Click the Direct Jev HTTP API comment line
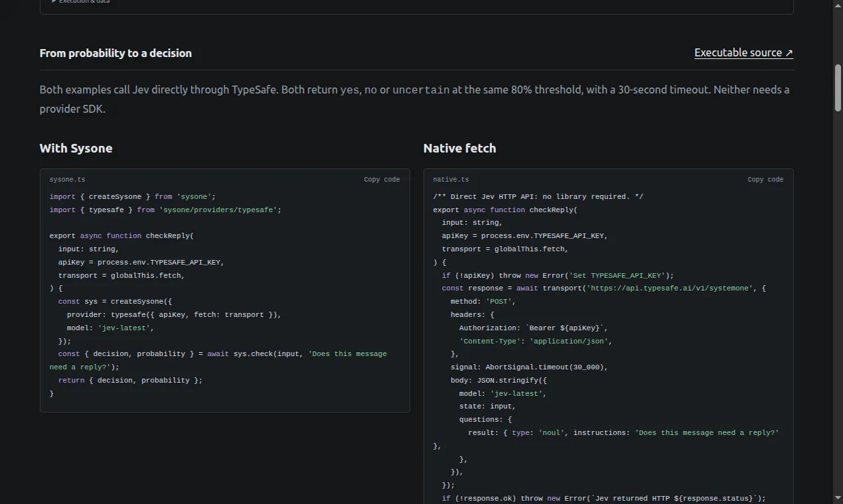This screenshot has width=843, height=504. [538, 197]
